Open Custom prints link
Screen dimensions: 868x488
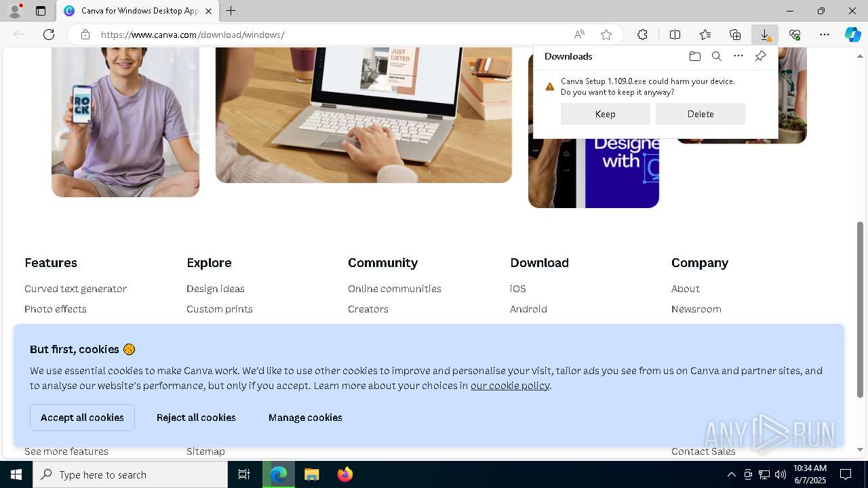(x=220, y=309)
